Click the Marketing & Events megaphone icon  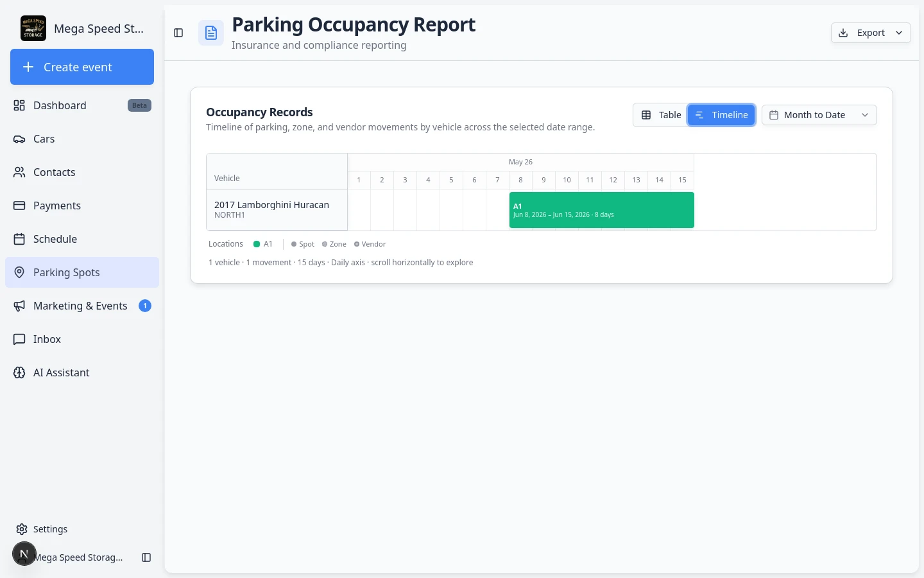19,306
